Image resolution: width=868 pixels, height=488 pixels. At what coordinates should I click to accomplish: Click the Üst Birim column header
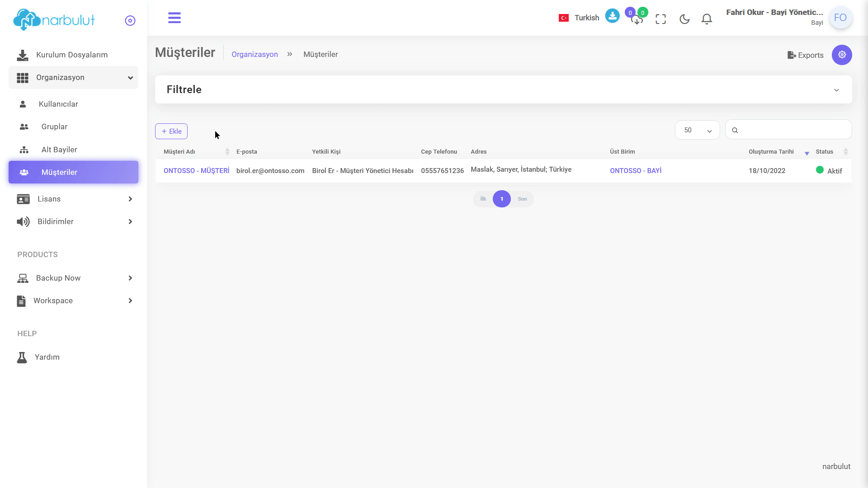622,152
